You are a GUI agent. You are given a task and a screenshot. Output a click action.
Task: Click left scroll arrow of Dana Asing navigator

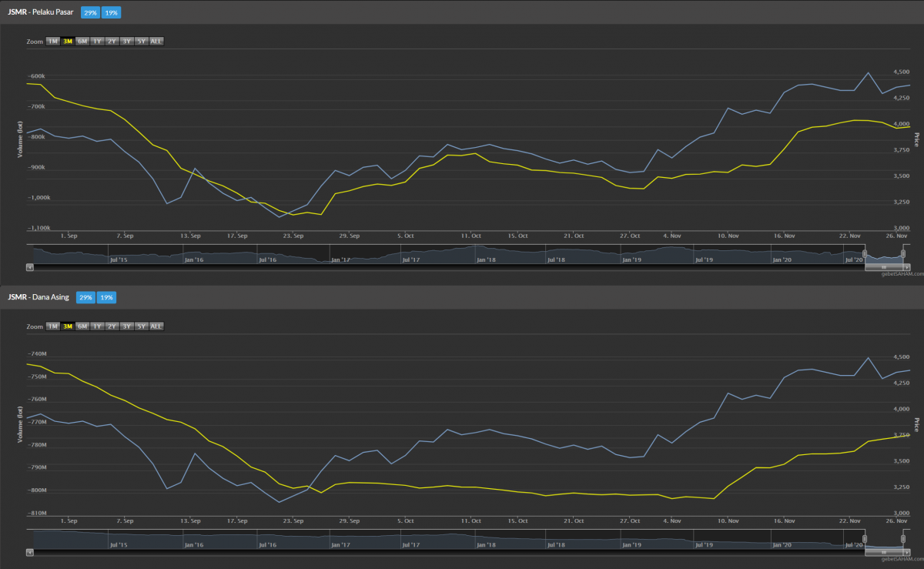point(30,552)
